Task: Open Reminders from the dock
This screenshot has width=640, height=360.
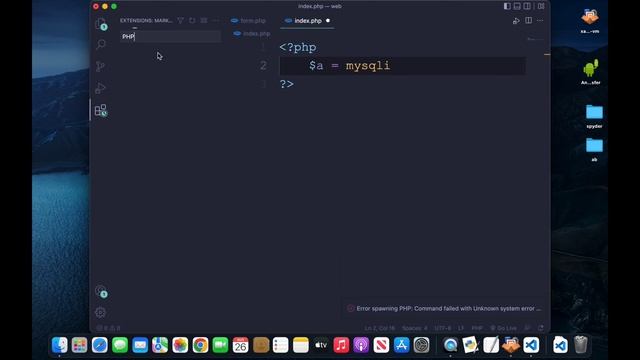Action: (280, 345)
